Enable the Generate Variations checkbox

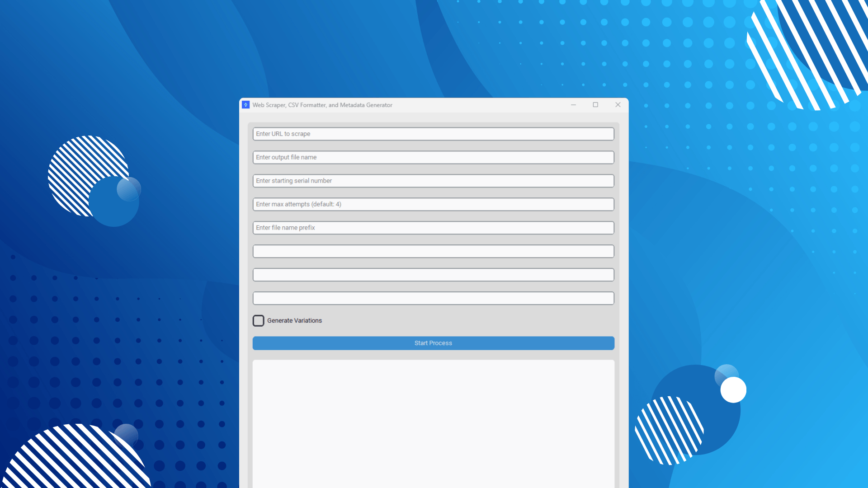pyautogui.click(x=258, y=321)
